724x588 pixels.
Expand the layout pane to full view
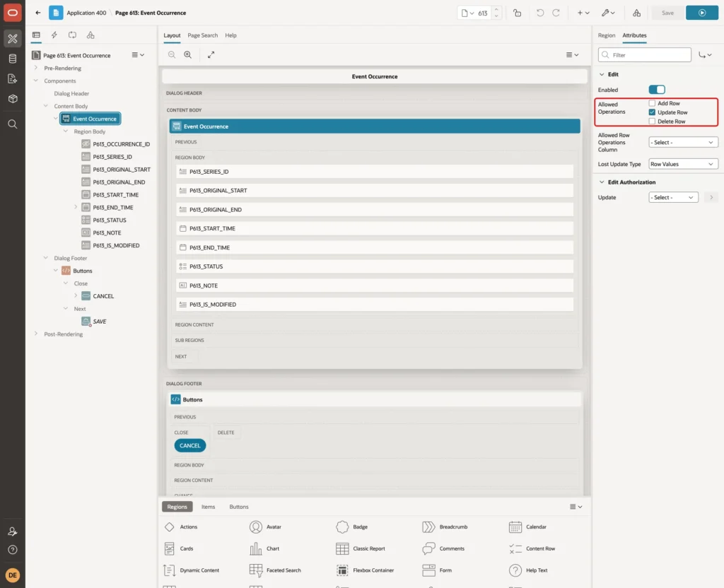[x=211, y=54]
